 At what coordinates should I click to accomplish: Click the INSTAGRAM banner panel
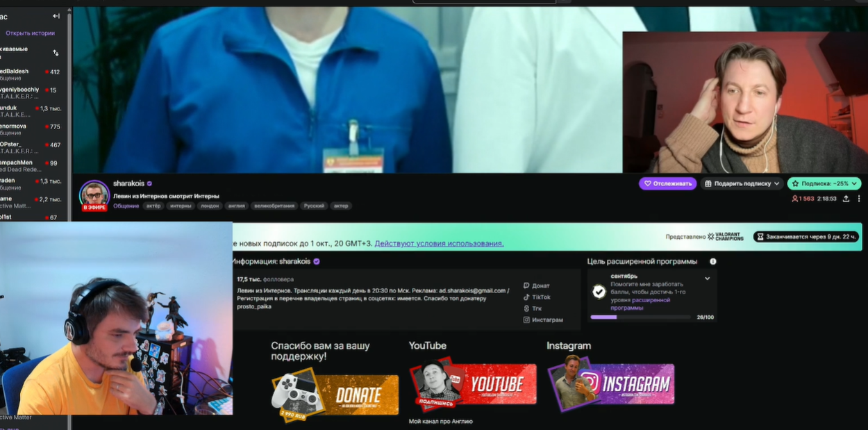coord(610,384)
